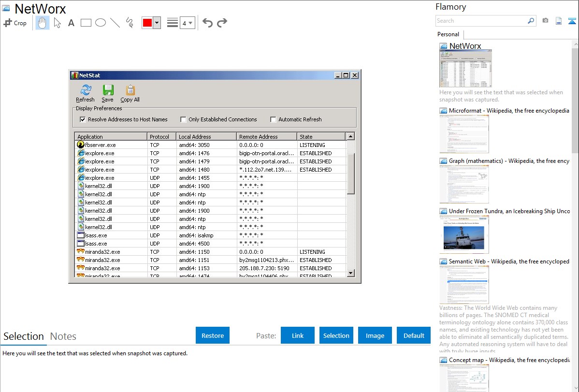This screenshot has height=392, width=579.
Task: Sort by the Protocol column header
Action: pyautogui.click(x=162, y=136)
